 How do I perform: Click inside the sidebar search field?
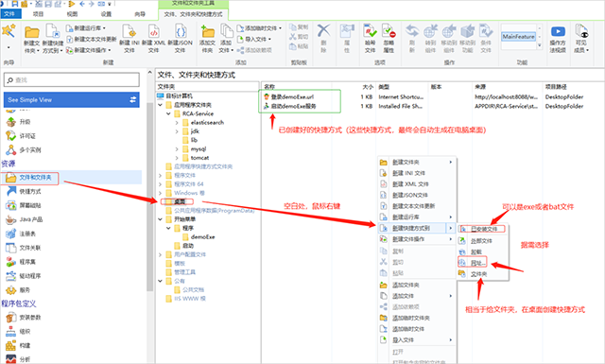[72, 80]
